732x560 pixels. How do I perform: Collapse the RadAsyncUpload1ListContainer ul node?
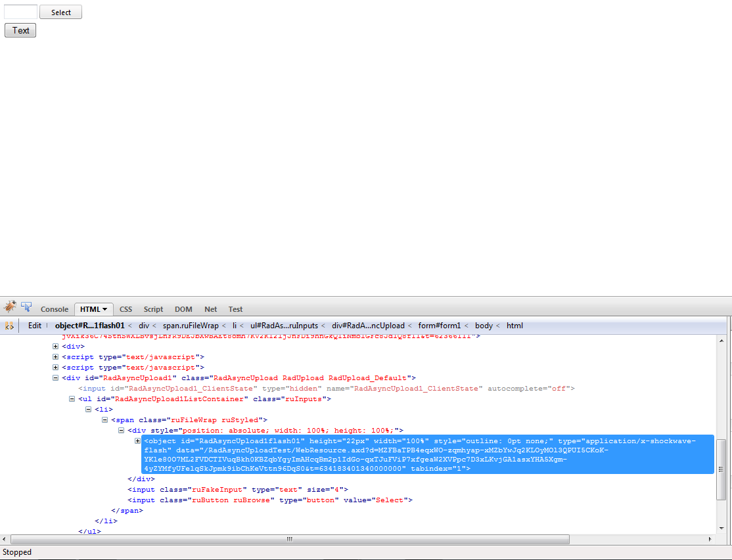coord(72,399)
